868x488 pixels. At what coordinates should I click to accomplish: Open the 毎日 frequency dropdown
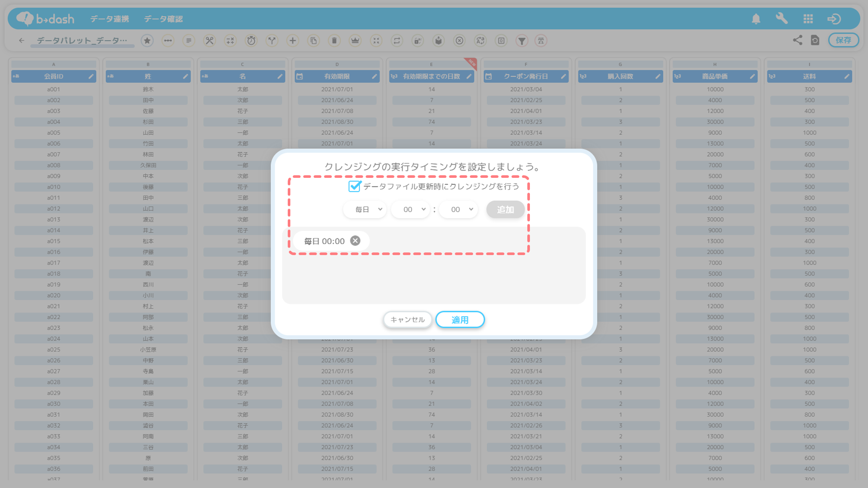pyautogui.click(x=365, y=210)
